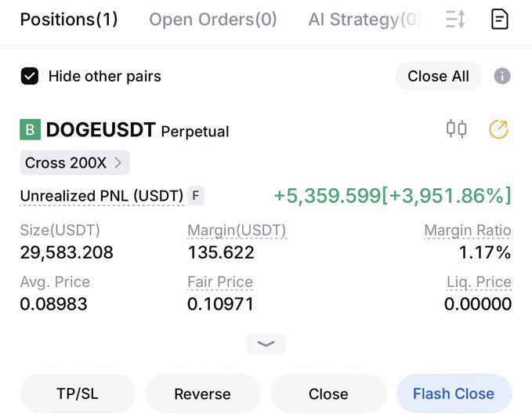532x417 pixels.
Task: Click the Close All button
Action: coord(438,76)
